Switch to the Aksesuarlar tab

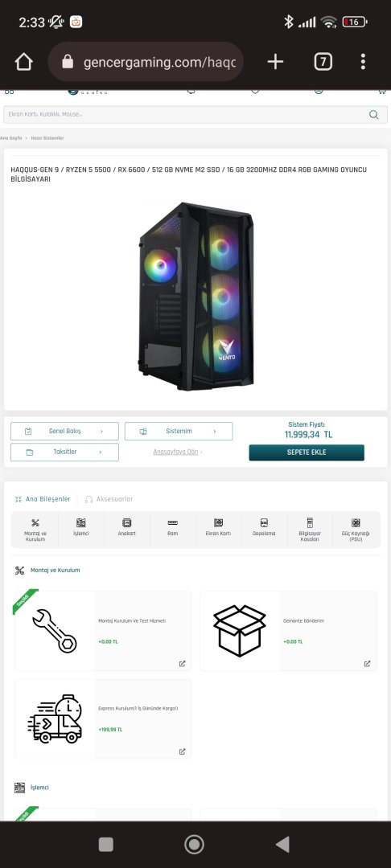pyautogui.click(x=109, y=499)
